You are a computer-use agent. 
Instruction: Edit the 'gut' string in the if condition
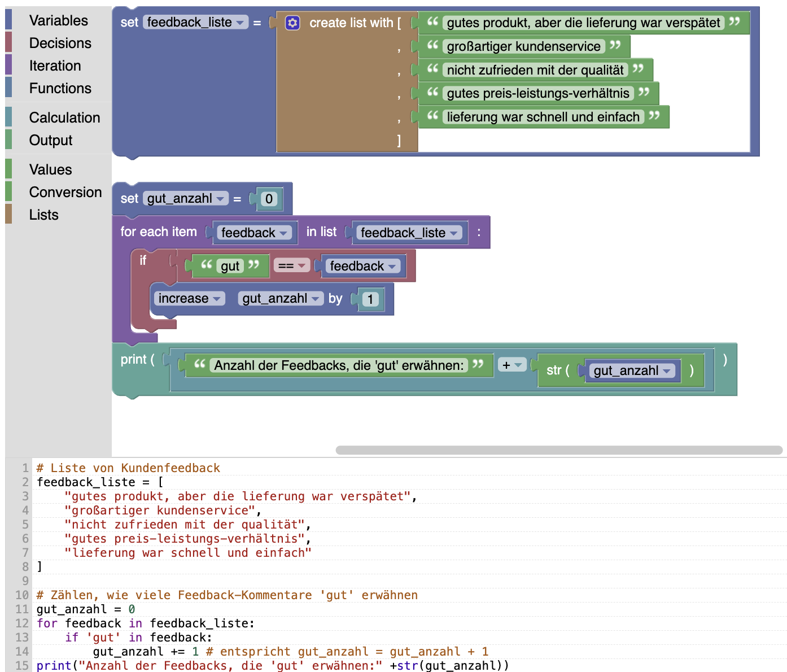coord(230,266)
